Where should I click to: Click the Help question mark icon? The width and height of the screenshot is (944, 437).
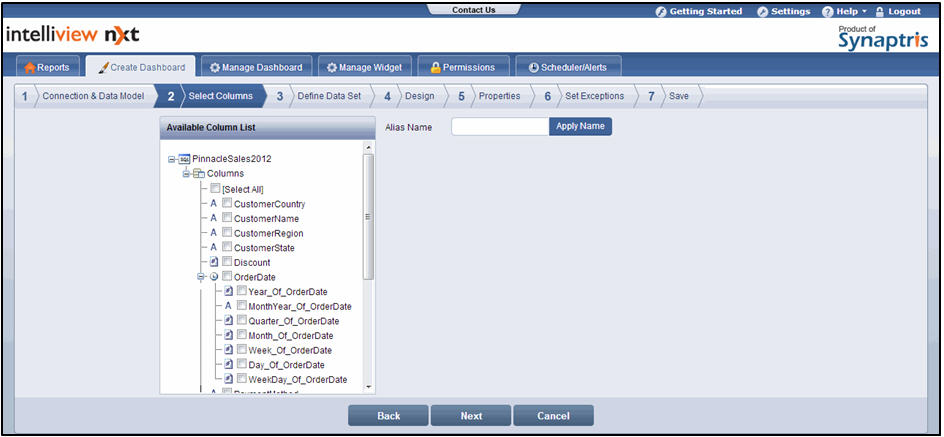coord(827,11)
